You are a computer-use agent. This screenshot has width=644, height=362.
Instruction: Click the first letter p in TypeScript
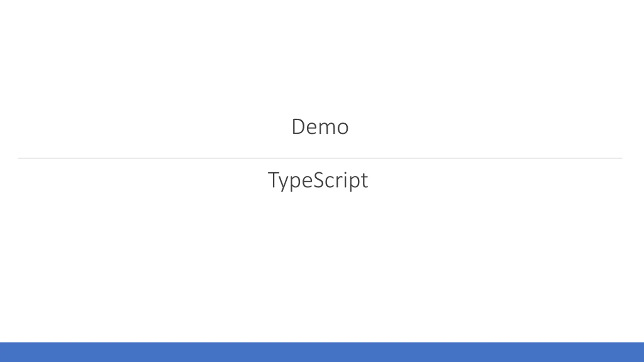(295, 184)
